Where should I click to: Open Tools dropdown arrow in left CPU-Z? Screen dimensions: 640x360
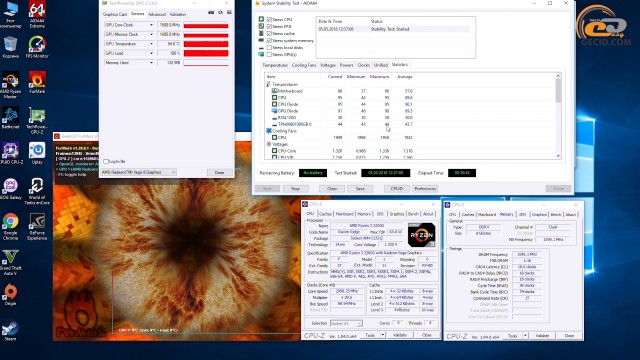(382, 335)
